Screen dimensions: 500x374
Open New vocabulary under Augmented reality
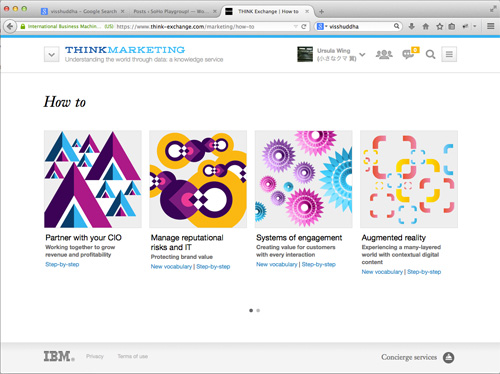[x=382, y=272]
